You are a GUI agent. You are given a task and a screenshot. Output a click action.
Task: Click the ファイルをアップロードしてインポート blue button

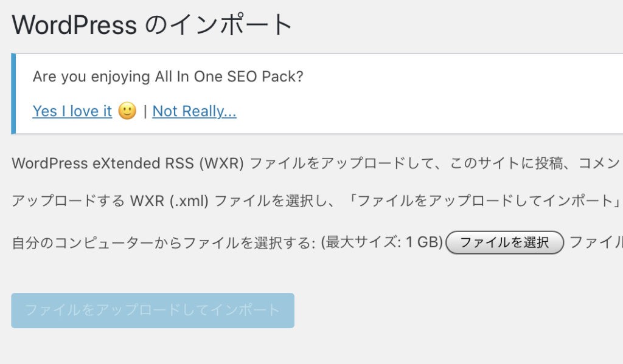pos(153,311)
